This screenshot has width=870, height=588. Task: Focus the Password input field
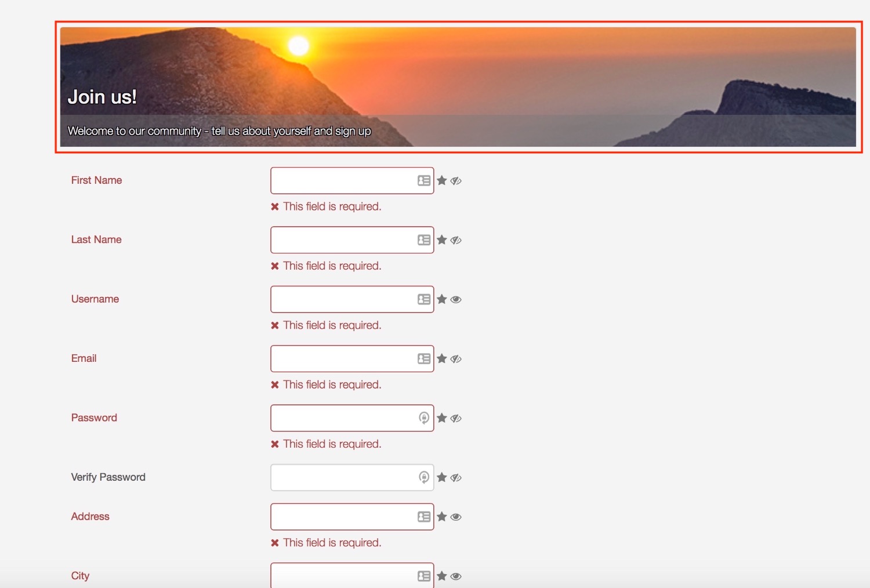(352, 418)
